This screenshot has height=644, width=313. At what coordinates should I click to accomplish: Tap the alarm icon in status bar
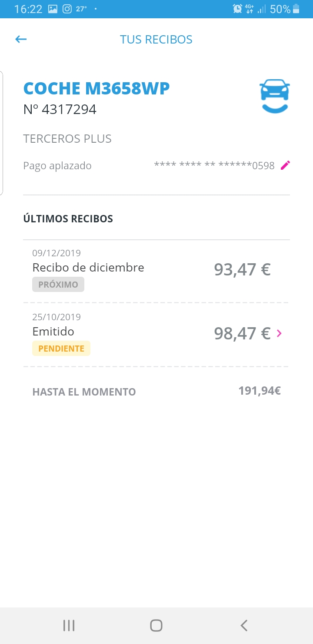pyautogui.click(x=237, y=9)
